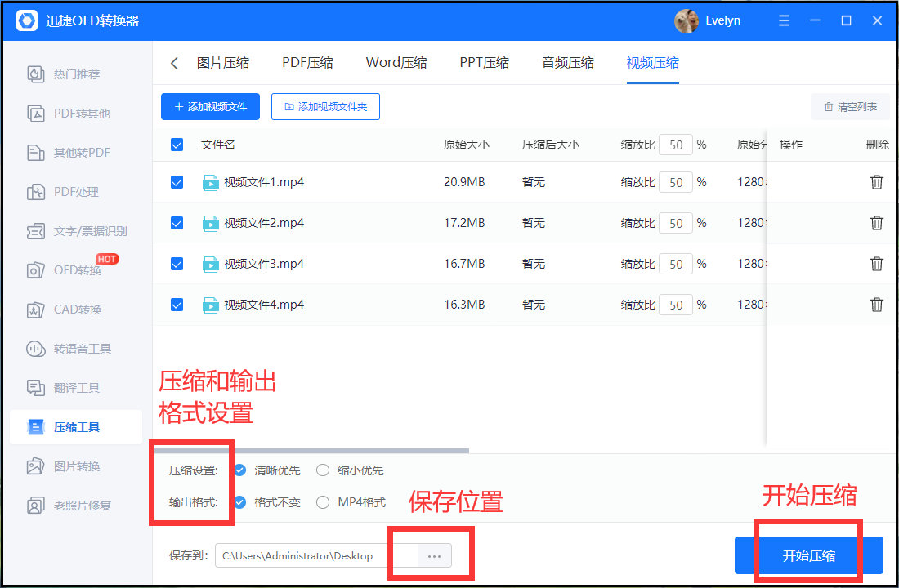Delete 视频文件1.mp4 with its trash icon

[x=877, y=182]
